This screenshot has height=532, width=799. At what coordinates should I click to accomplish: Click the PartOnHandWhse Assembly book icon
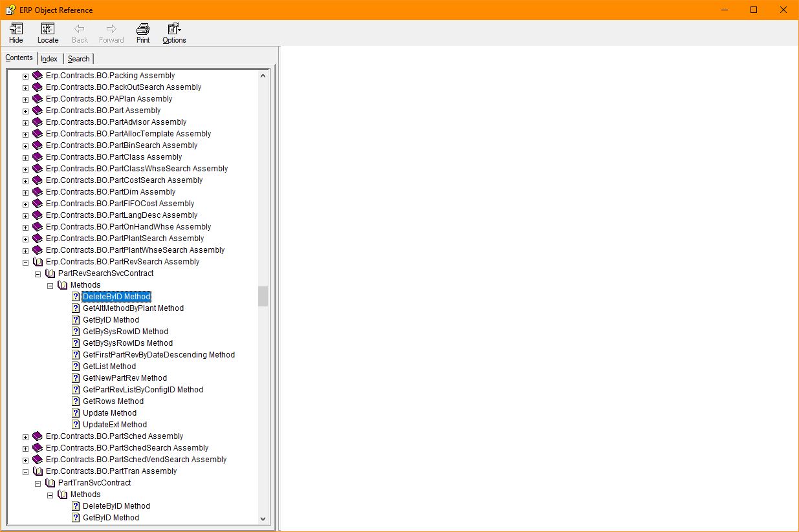[38, 227]
